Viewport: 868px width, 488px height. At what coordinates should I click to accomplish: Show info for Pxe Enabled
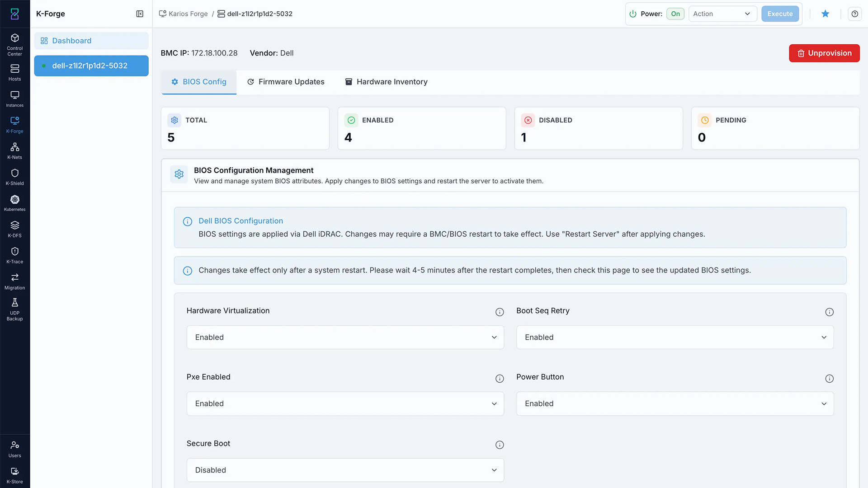tap(500, 379)
